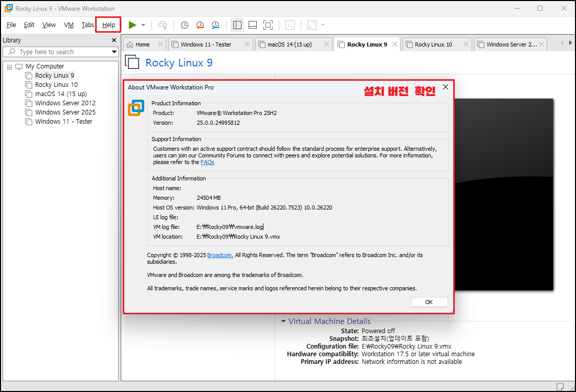This screenshot has height=392, width=576.
Task: Revert virtual machine to snapshot icon
Action: click(x=200, y=25)
